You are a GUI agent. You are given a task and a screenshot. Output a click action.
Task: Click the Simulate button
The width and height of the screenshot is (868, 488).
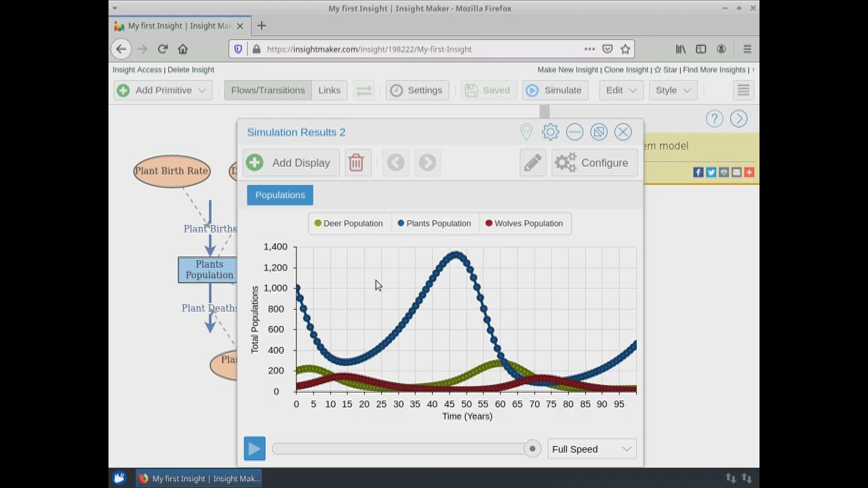click(x=555, y=90)
